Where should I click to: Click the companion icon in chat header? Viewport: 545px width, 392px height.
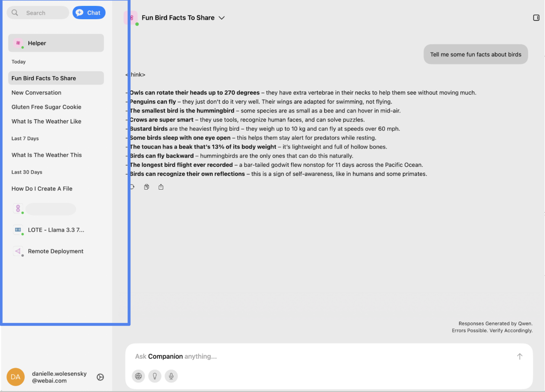coord(132,18)
